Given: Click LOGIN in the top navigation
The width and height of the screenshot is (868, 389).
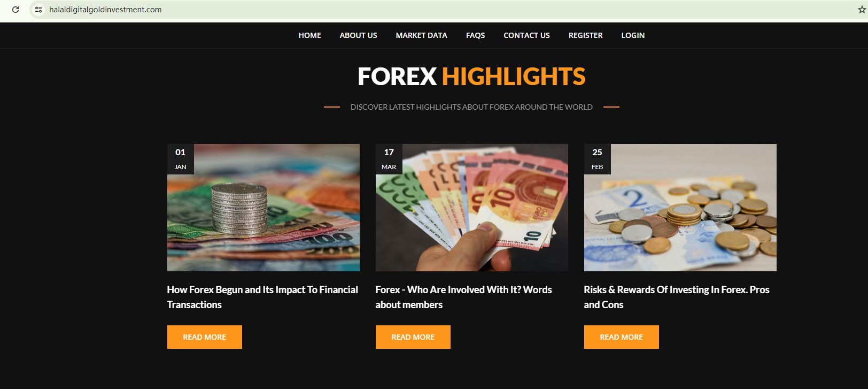Looking at the screenshot, I should (633, 35).
